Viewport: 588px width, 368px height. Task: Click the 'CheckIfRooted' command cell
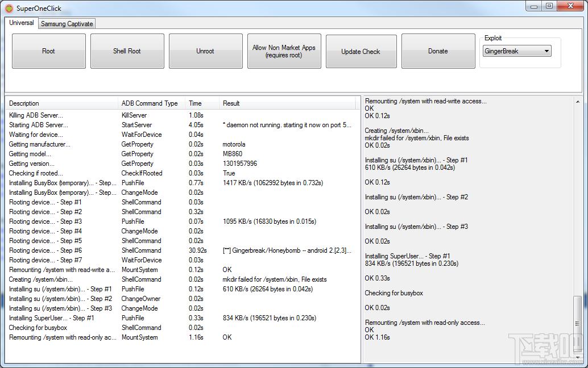click(142, 173)
